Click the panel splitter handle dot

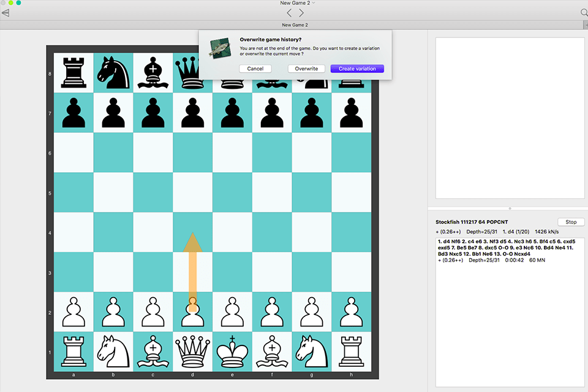coord(510,208)
